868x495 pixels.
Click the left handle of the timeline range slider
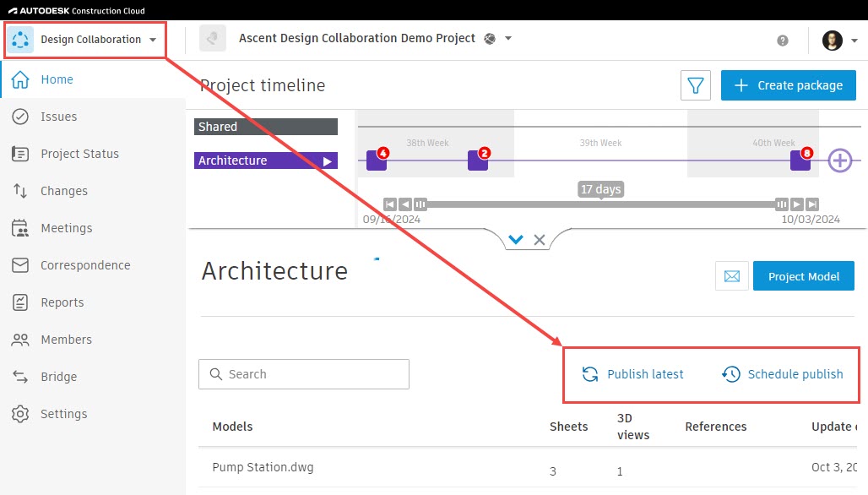point(420,204)
